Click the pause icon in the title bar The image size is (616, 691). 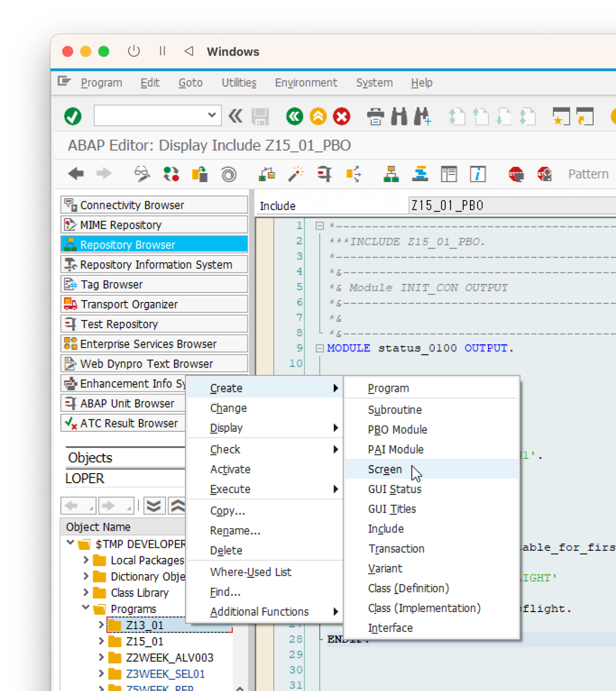coord(162,51)
